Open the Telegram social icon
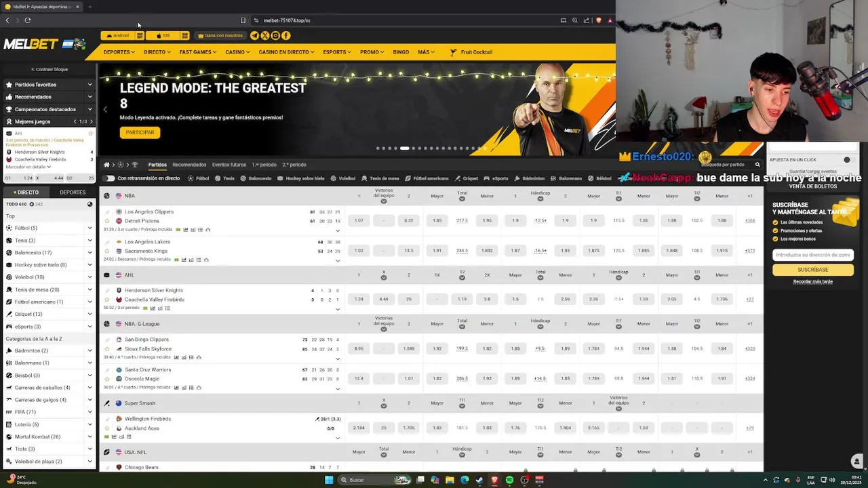 254,35
